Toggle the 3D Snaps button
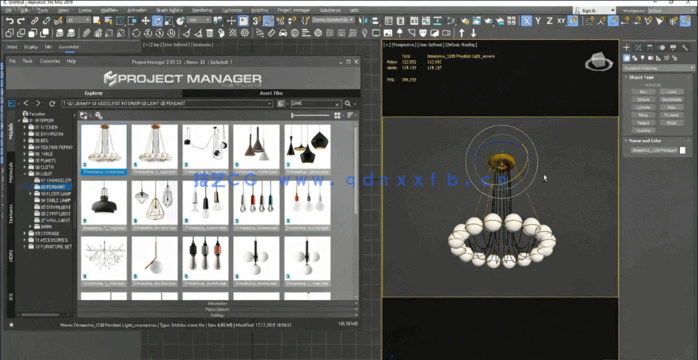This screenshot has width=698, height=360. click(x=256, y=21)
